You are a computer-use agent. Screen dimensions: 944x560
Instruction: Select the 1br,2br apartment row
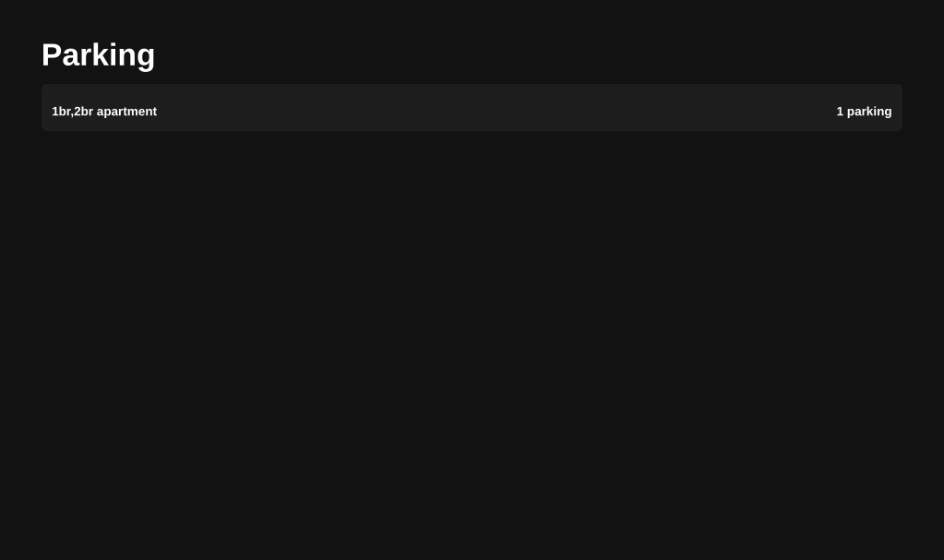click(x=472, y=108)
